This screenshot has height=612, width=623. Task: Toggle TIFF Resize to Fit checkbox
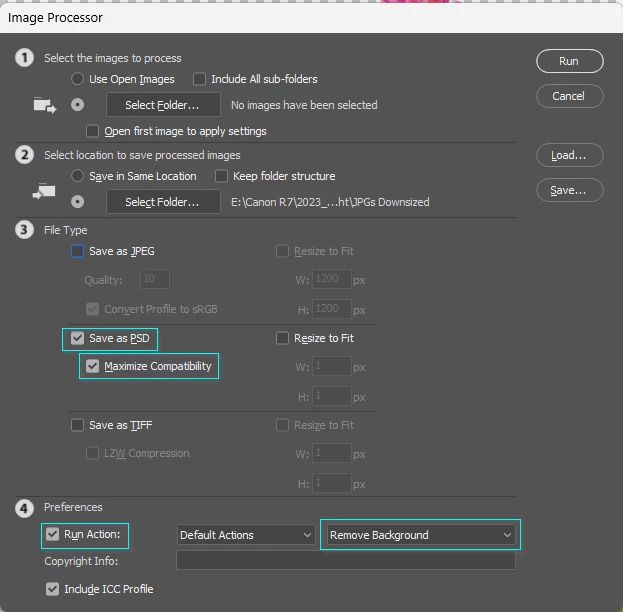click(x=282, y=425)
